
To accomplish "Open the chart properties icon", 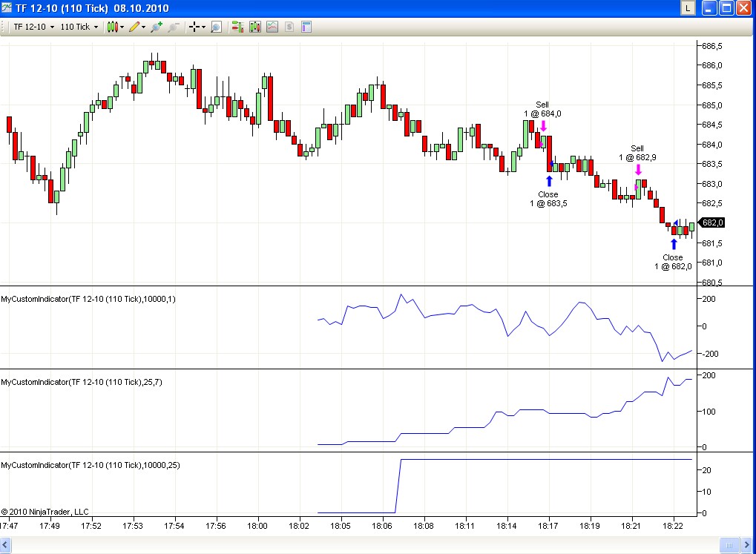I will 306,27.
